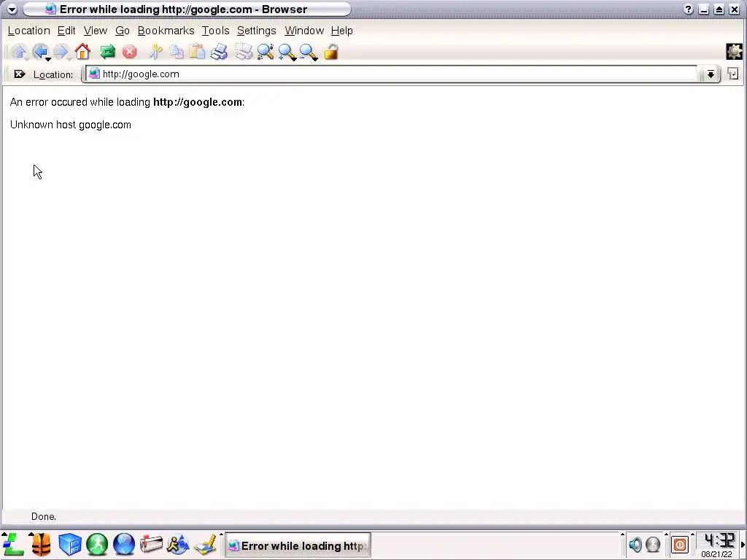Screen dimensions: 747x560
Task: Click the Go button beside location dropdown
Action: pyautogui.click(x=732, y=74)
